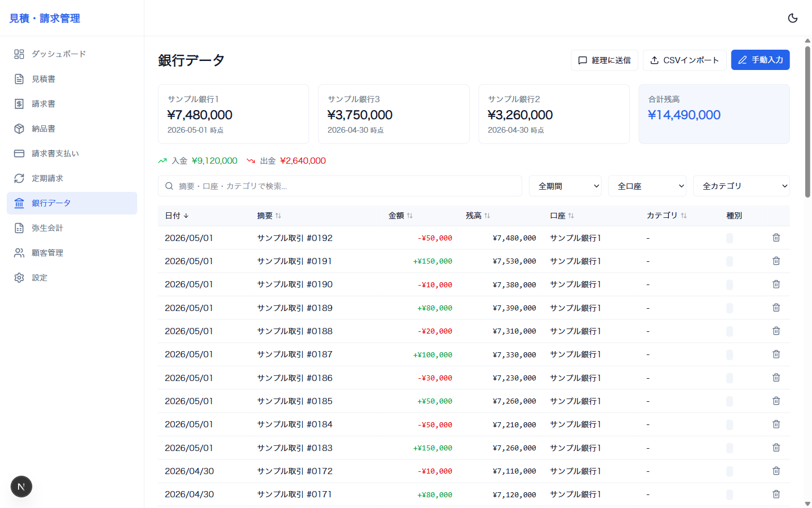Image resolution: width=812 pixels, height=508 pixels.
Task: Click the 合計残高 total card
Action: [714, 114]
